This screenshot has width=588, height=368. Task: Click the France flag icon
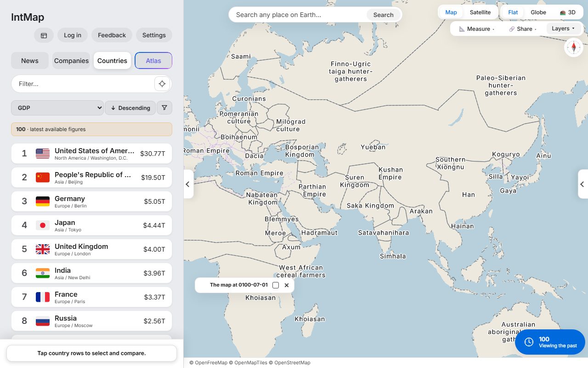(43, 297)
